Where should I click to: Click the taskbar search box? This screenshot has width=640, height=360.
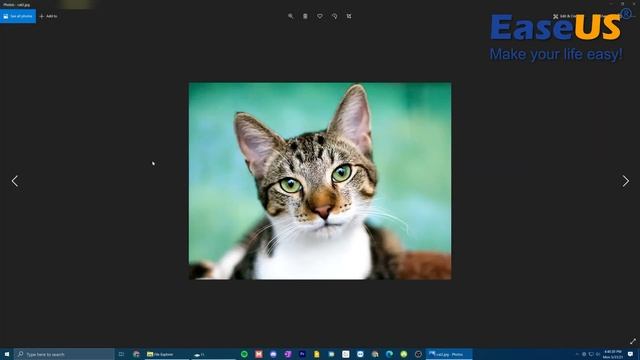tap(64, 354)
